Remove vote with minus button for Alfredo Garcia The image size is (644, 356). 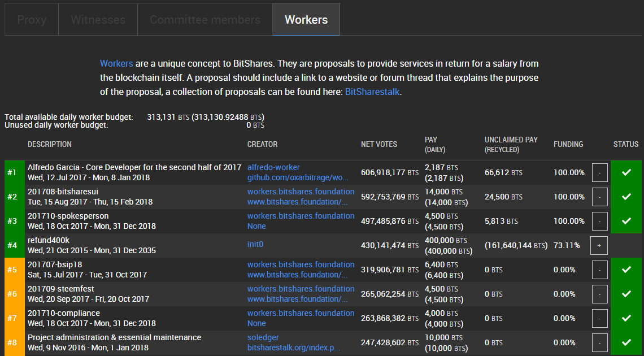(x=599, y=172)
